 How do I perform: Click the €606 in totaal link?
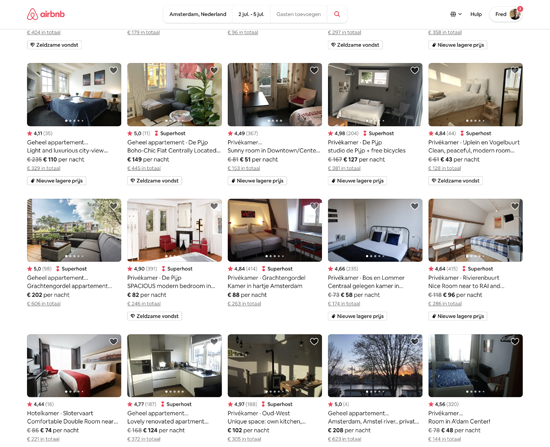click(x=43, y=303)
